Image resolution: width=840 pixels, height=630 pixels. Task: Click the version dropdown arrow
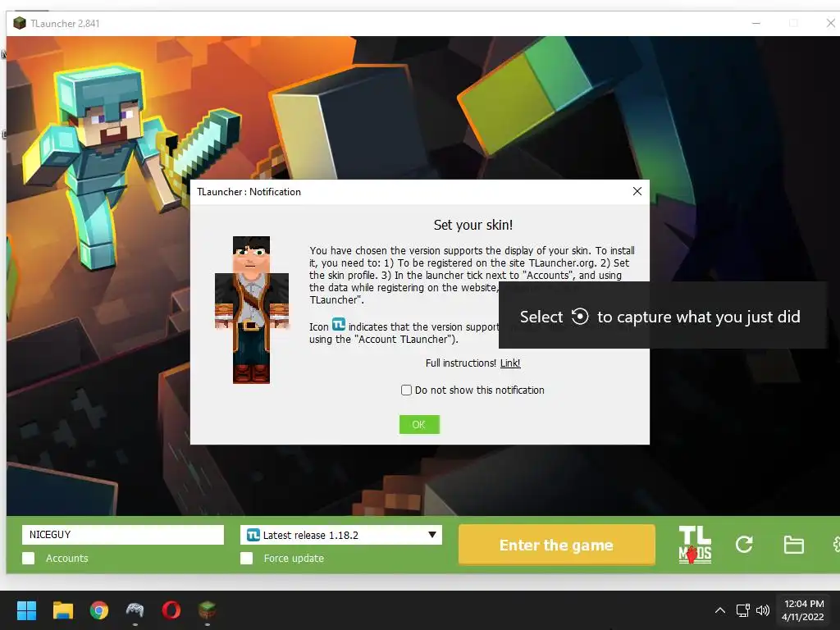coord(431,535)
